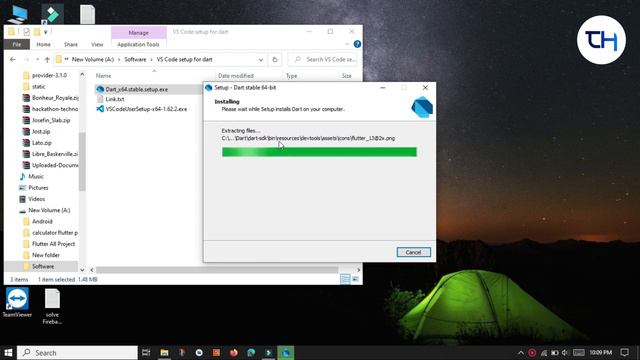The image size is (640, 360).
Task: Select hackathon-techno archive in navigation pane
Action: (55, 109)
